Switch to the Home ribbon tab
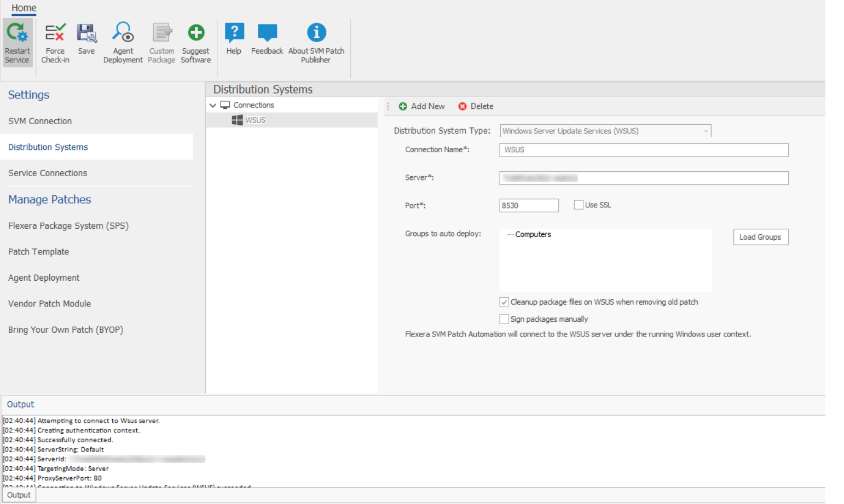 pos(24,8)
